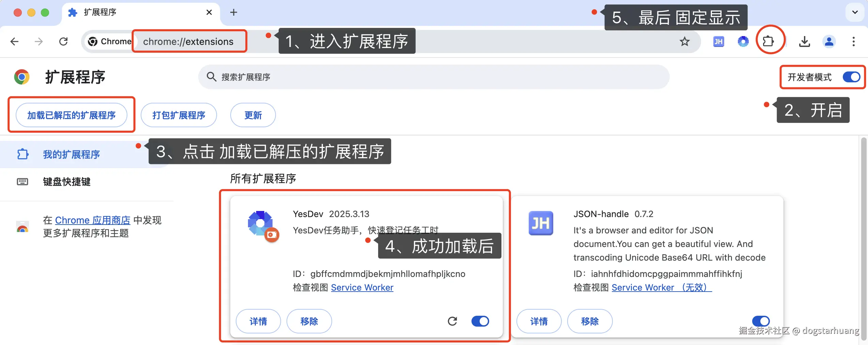Click the browser profile avatar icon
868x345 pixels.
pyautogui.click(x=829, y=42)
